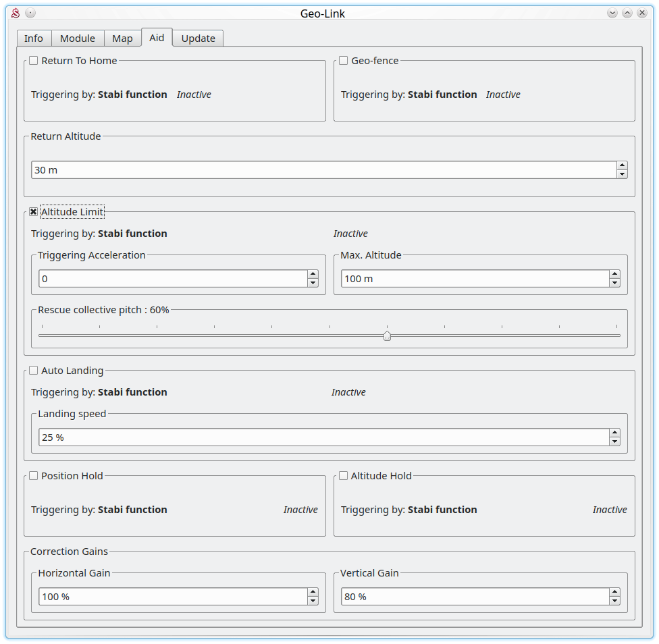659x644 pixels.
Task: Switch to the Map tab
Action: tap(122, 38)
